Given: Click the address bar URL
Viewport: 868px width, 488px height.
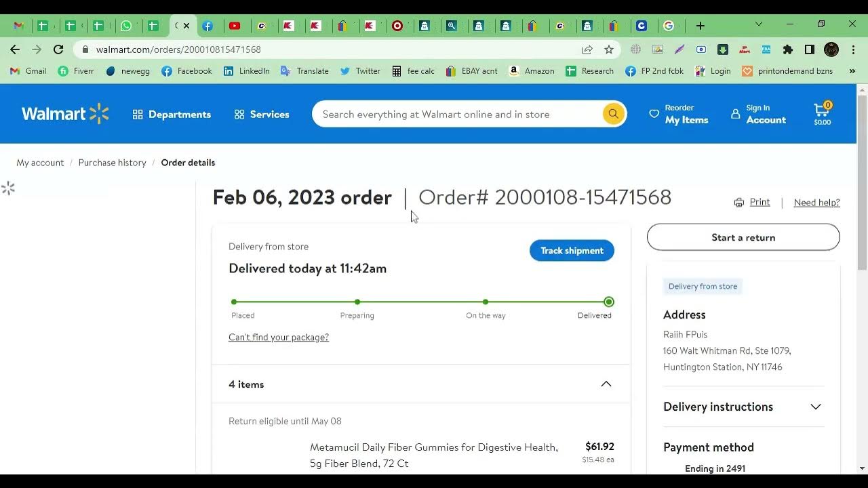Looking at the screenshot, I should (x=178, y=49).
